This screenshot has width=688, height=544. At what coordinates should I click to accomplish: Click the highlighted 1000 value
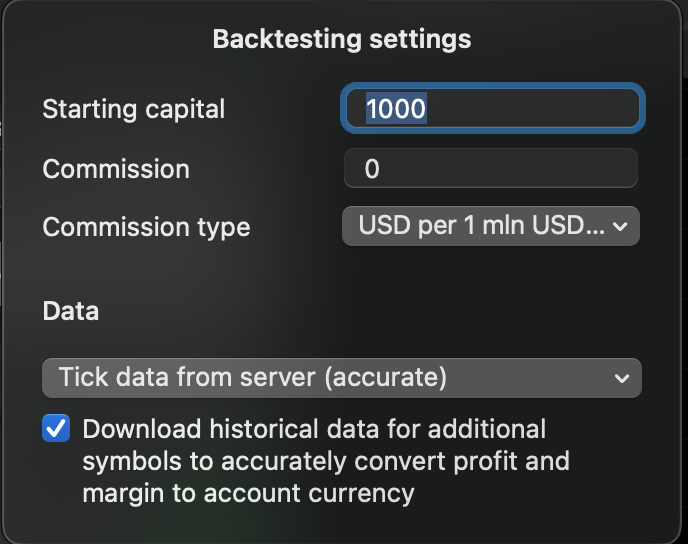click(x=396, y=109)
